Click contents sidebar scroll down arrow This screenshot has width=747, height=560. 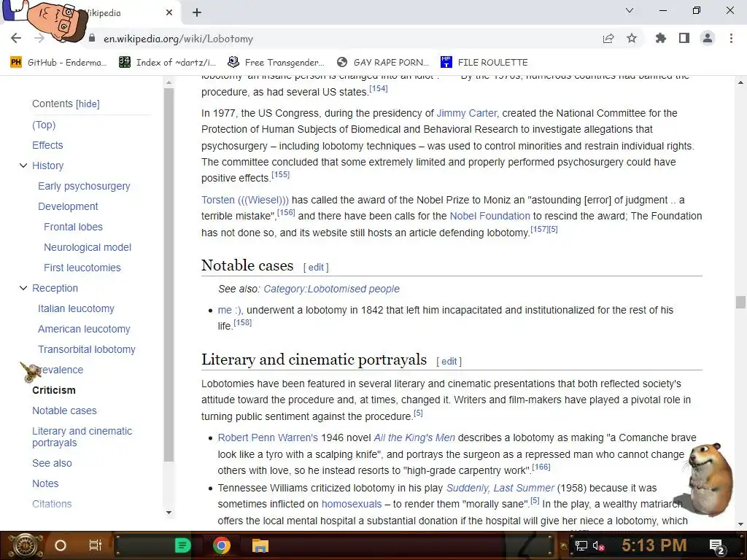click(169, 513)
